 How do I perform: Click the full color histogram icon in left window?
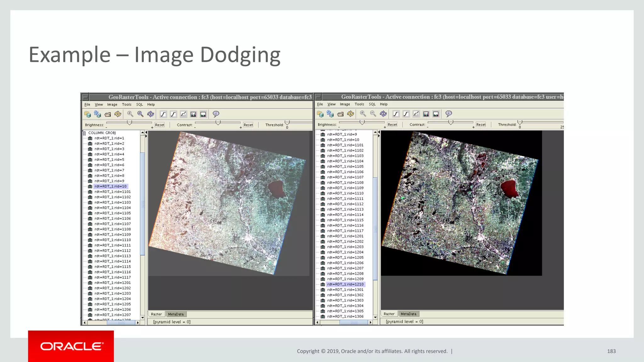tap(193, 114)
